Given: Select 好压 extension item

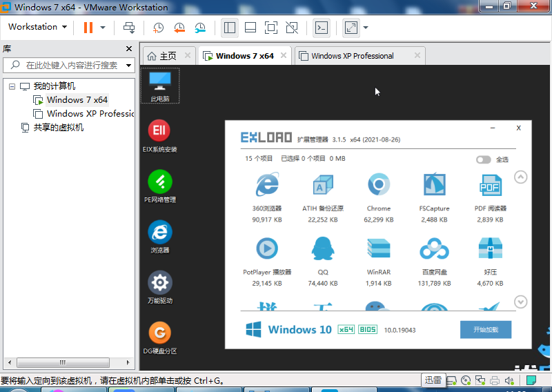Looking at the screenshot, I should tap(490, 262).
